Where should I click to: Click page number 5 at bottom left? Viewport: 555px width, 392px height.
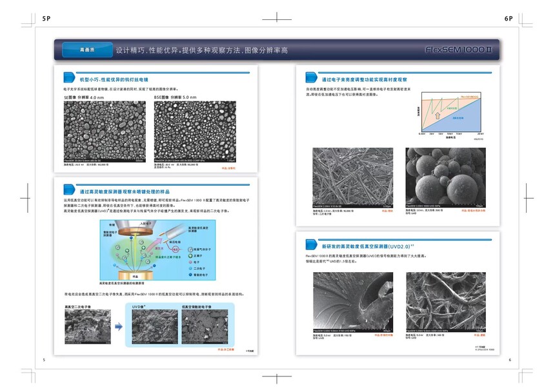(44, 360)
